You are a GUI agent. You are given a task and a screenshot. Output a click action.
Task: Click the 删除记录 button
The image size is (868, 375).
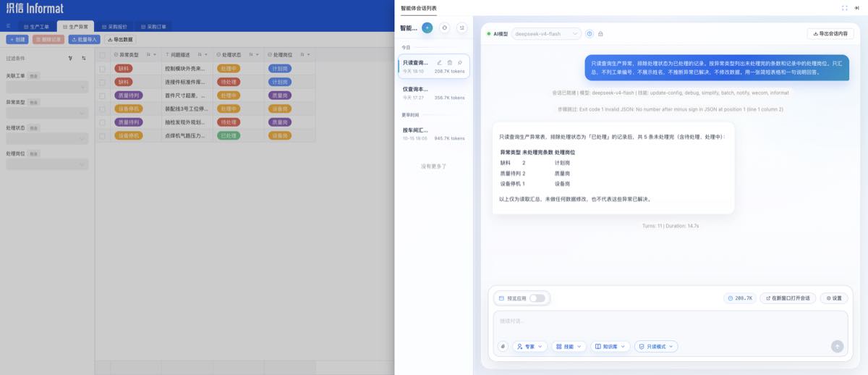coord(48,40)
